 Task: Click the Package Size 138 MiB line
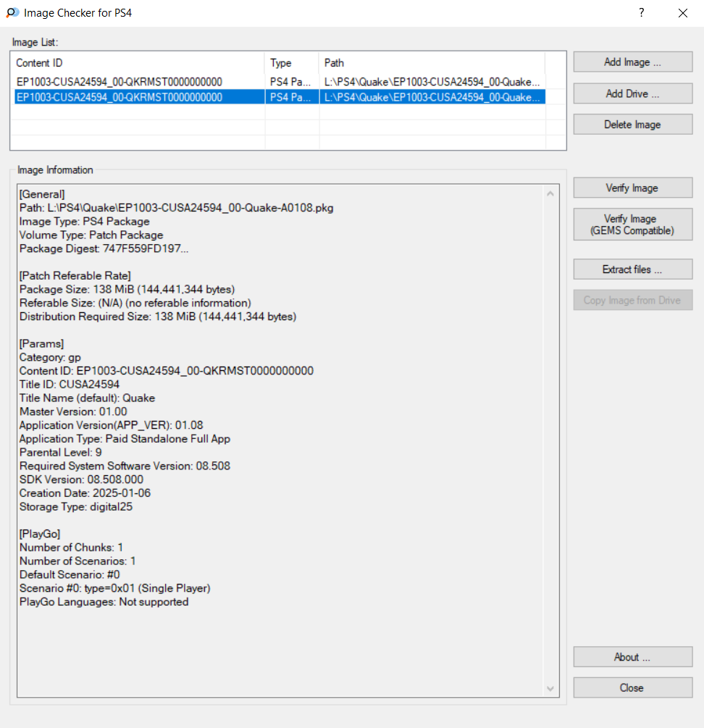[127, 289]
